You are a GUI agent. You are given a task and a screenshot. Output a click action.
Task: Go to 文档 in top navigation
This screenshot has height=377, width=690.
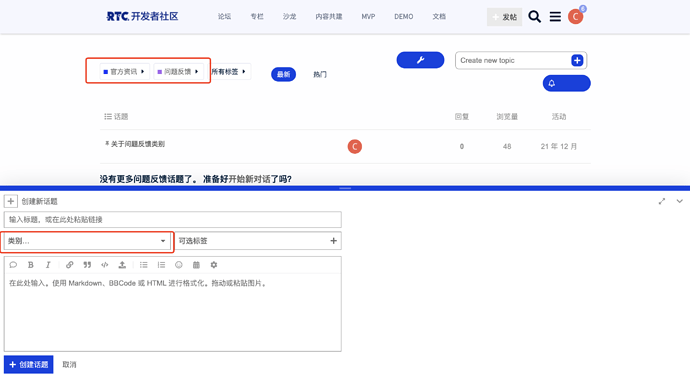439,17
